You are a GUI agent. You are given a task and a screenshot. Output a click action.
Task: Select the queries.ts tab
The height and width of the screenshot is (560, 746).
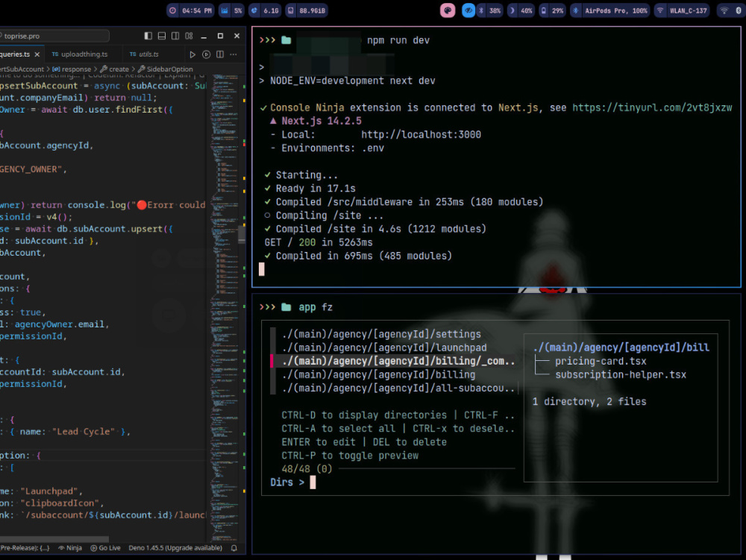[15, 54]
